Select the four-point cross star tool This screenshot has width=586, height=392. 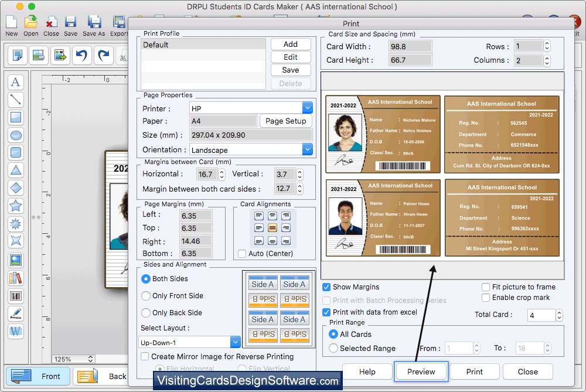click(x=16, y=241)
